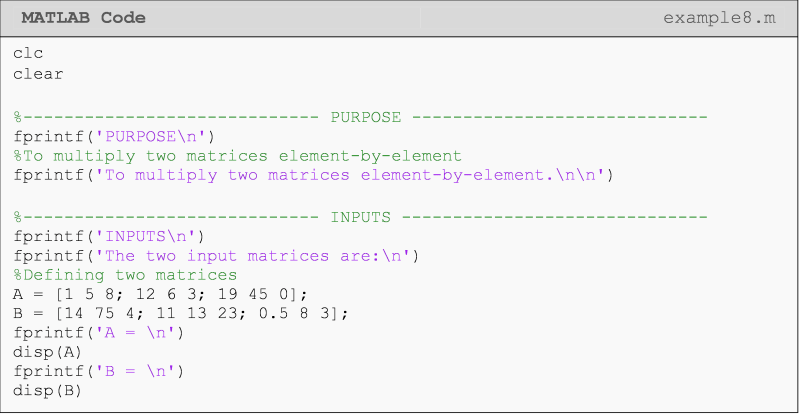Click the fprintf('INPUTS\n') line

click(109, 237)
